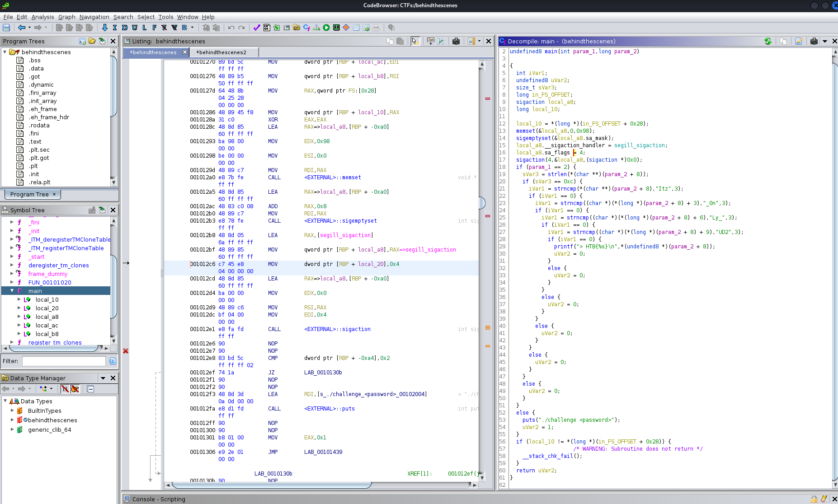Expand the _start function node
The image size is (838, 504).
12,257
